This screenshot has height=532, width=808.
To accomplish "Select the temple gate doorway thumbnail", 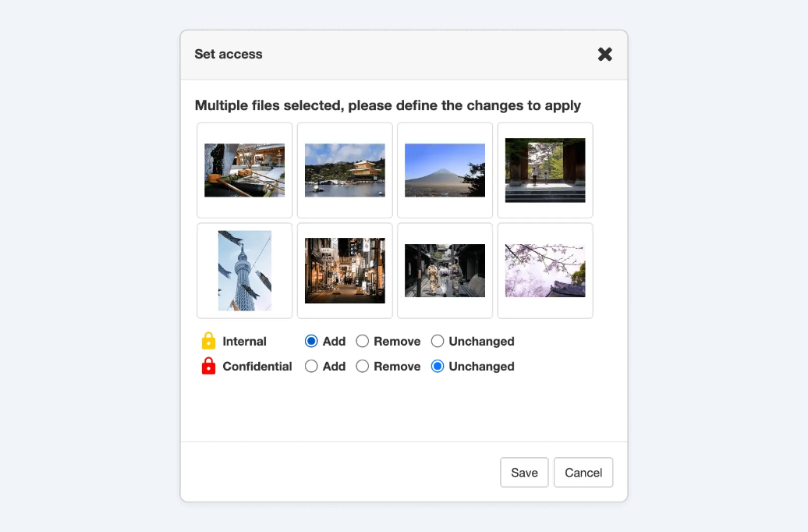I will tap(545, 170).
